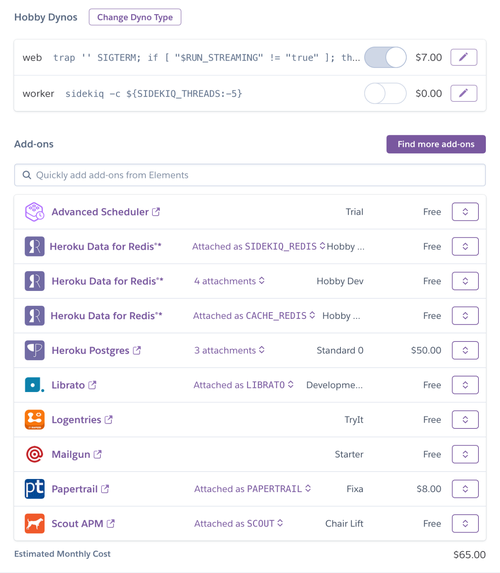Open the Logentries add-on link

(x=76, y=420)
